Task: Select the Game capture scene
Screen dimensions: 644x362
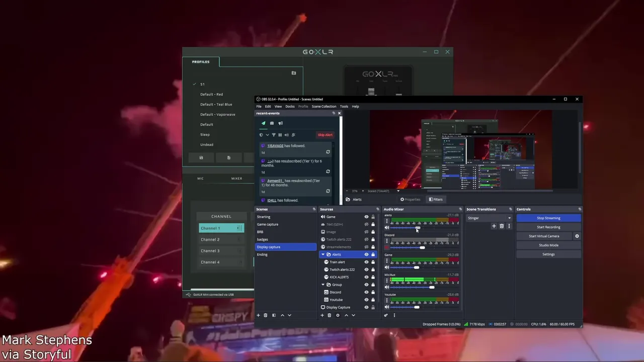Action: coord(286,224)
